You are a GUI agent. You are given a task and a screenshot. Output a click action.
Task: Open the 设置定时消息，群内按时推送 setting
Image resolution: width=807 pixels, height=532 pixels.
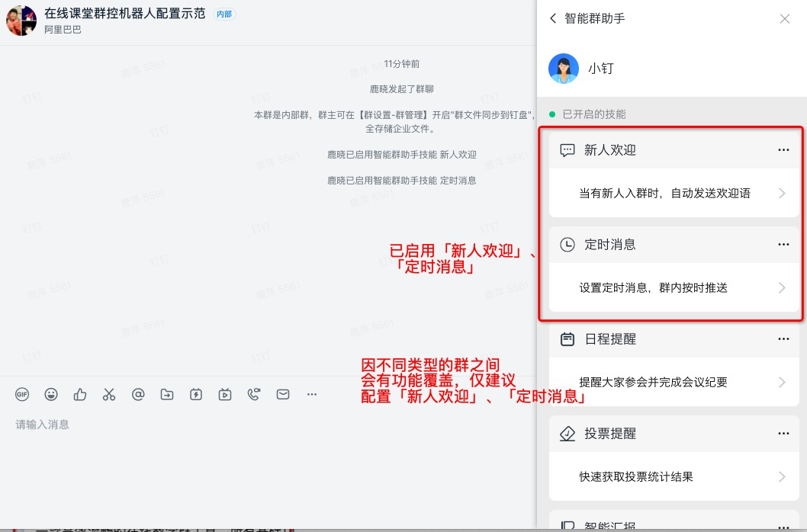tap(674, 287)
